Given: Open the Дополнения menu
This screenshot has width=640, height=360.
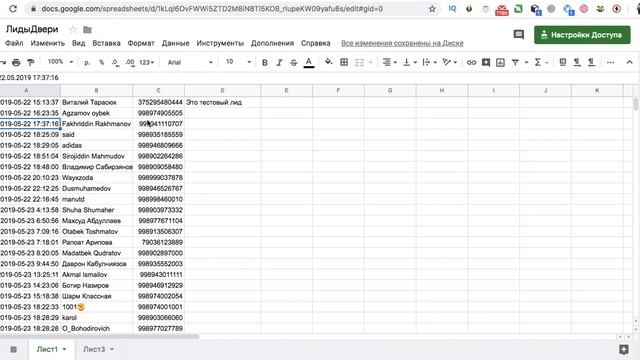Looking at the screenshot, I should (272, 43).
